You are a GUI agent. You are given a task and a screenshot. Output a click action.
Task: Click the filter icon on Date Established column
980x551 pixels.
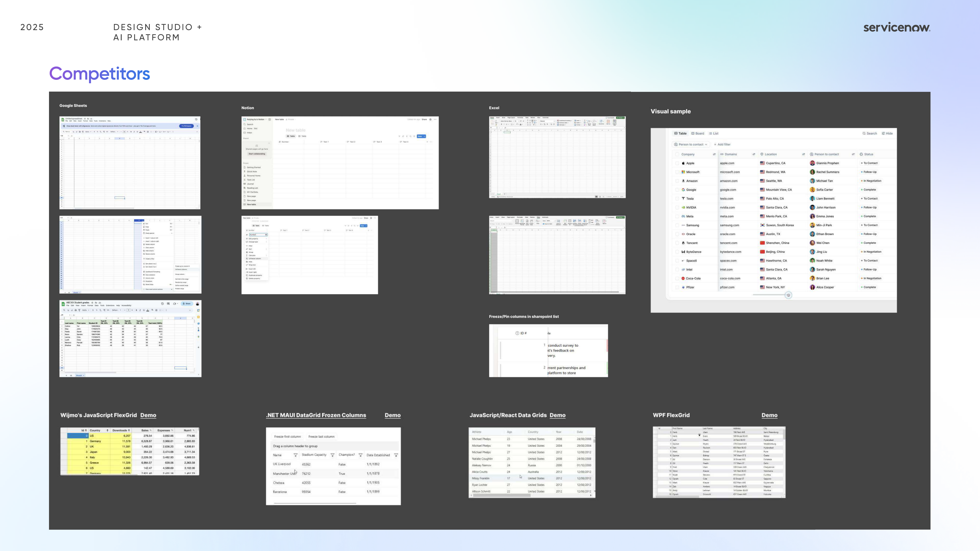pos(396,455)
